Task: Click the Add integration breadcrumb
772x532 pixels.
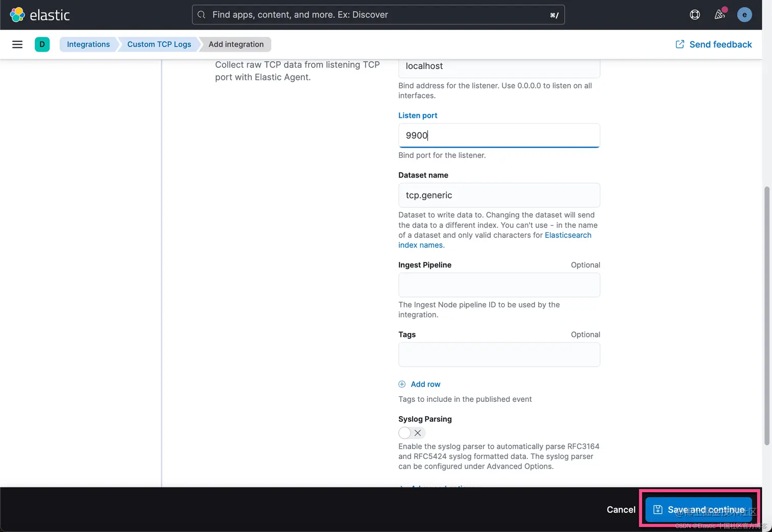Action: pyautogui.click(x=236, y=44)
